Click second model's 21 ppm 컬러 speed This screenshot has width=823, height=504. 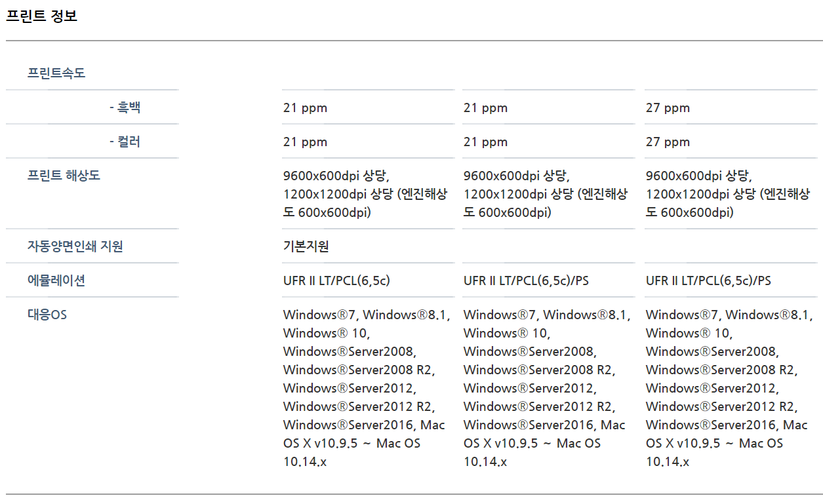485,142
